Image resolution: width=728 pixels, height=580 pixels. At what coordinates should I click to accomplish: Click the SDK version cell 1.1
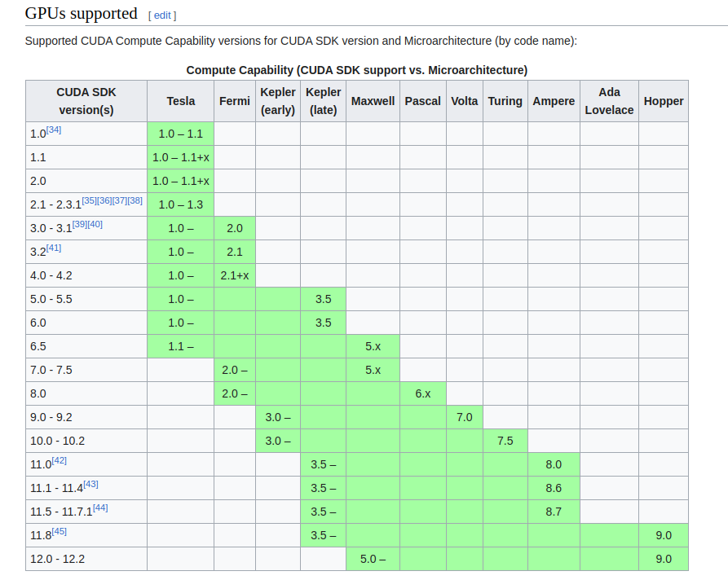point(86,158)
